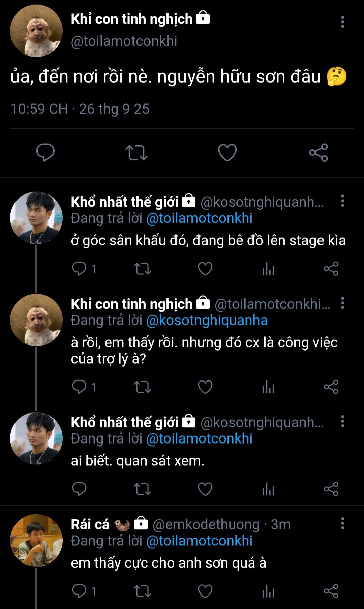View analytics for "ai biết. quan sát xem." reply

point(268,489)
